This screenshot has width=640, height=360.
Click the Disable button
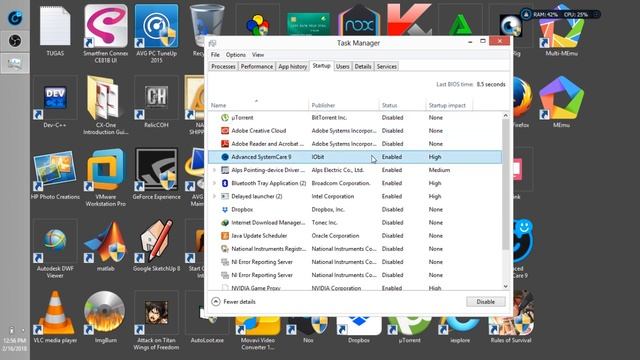[x=486, y=302]
